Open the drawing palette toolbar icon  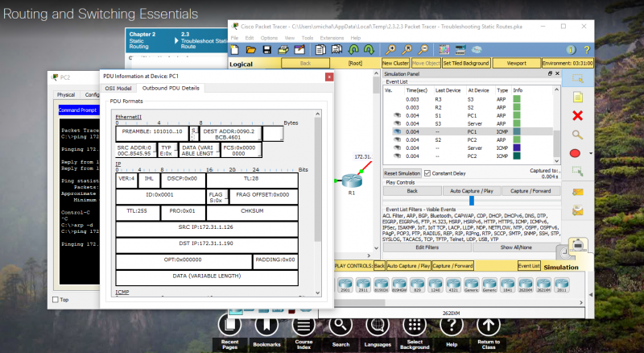click(444, 50)
